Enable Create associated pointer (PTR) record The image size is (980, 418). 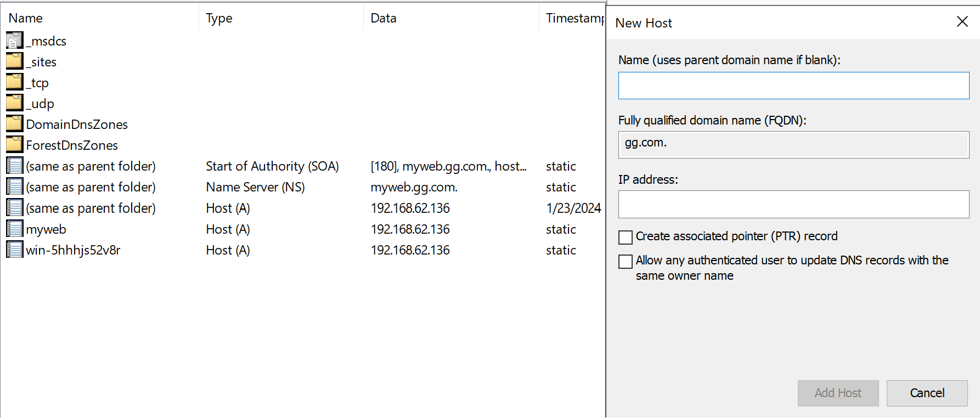(626, 237)
